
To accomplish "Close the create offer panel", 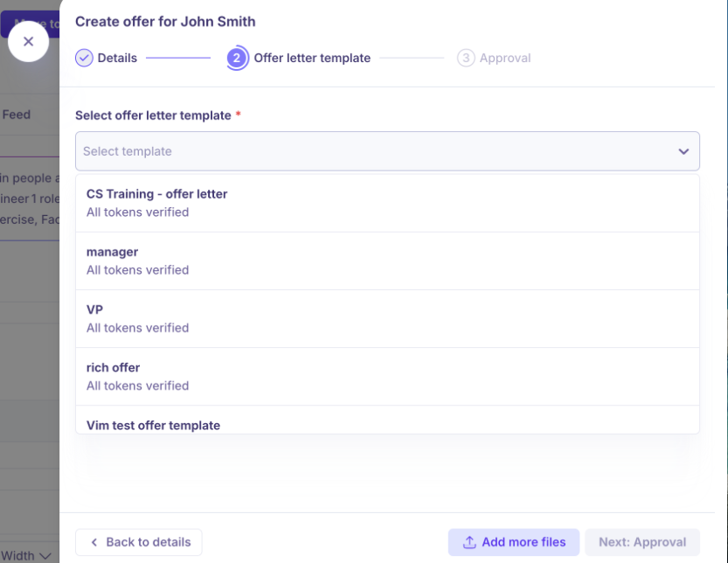I will [x=28, y=41].
